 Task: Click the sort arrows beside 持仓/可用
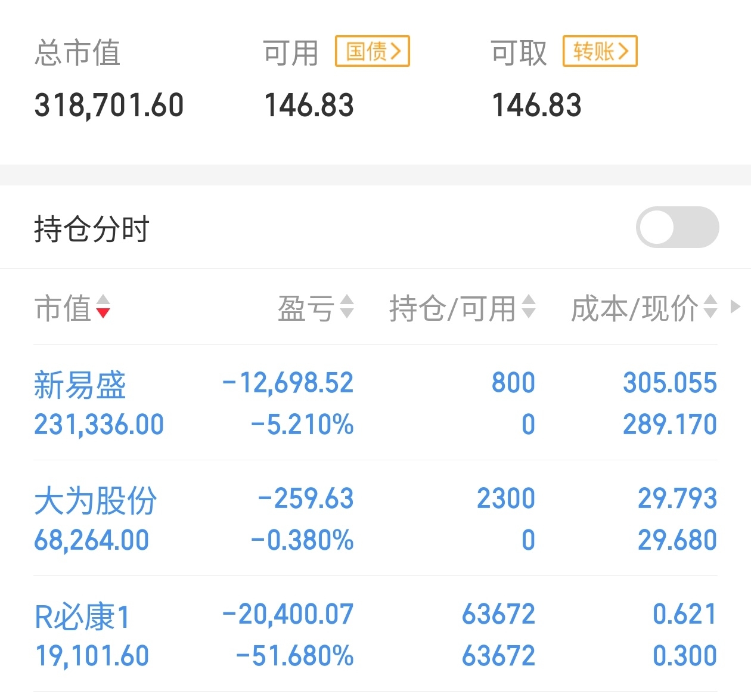[529, 307]
